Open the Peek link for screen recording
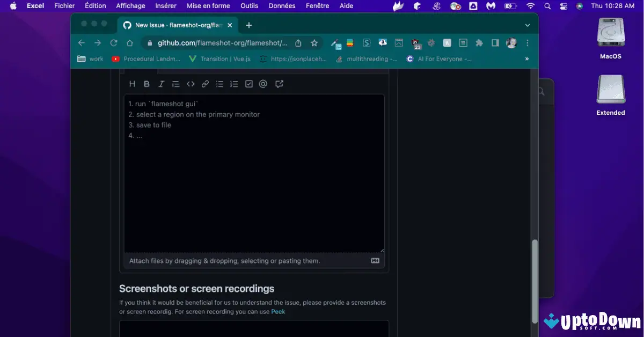Viewport: 644px width, 337px height. coord(278,311)
